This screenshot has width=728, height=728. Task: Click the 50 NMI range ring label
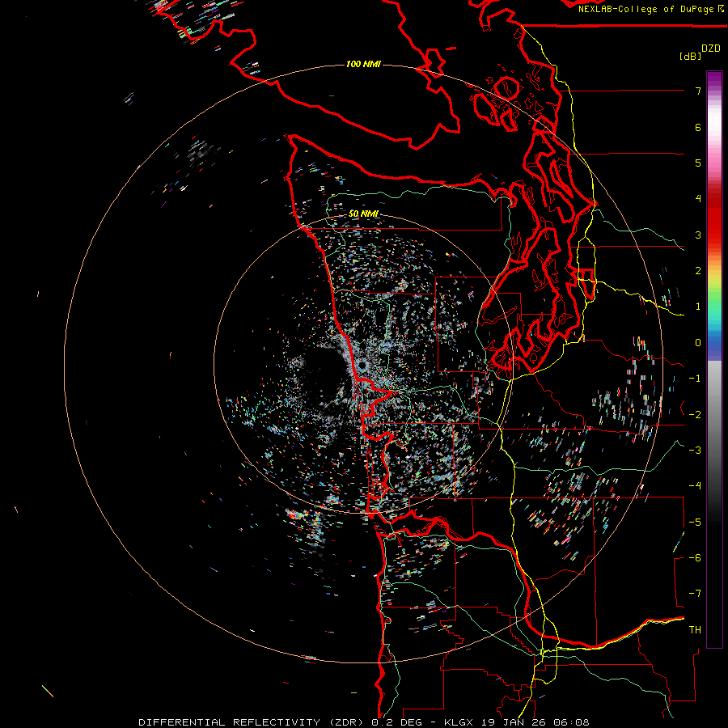[363, 214]
